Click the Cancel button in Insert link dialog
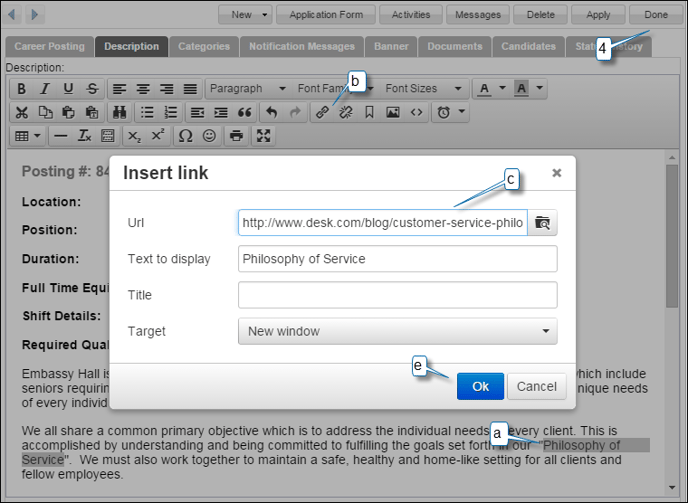This screenshot has width=688, height=503. click(x=536, y=386)
